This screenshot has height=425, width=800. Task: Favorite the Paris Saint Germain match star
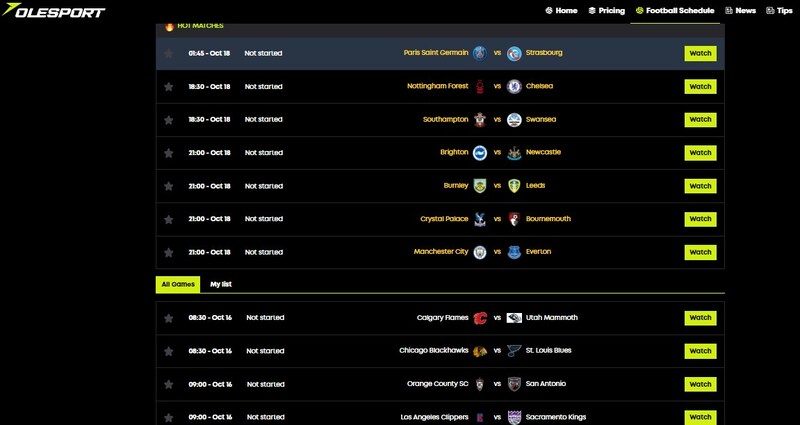coord(168,53)
